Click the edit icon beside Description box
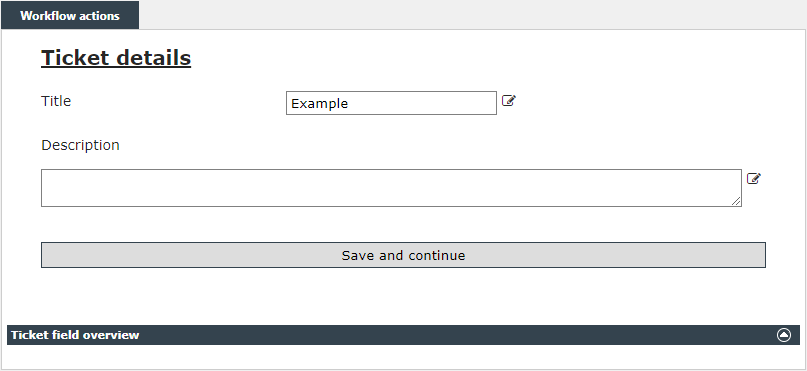The image size is (807, 371). 753,179
